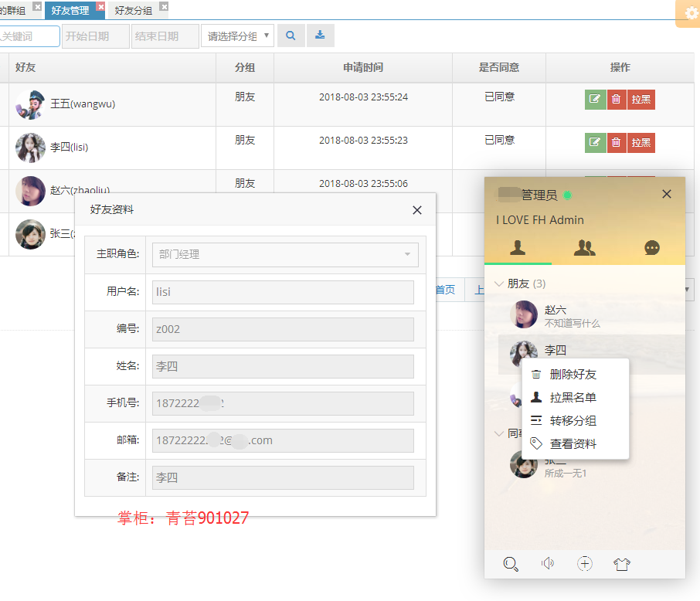Click the 邮箱 field in friend profile
The height and width of the screenshot is (601, 700).
pyautogui.click(x=283, y=440)
